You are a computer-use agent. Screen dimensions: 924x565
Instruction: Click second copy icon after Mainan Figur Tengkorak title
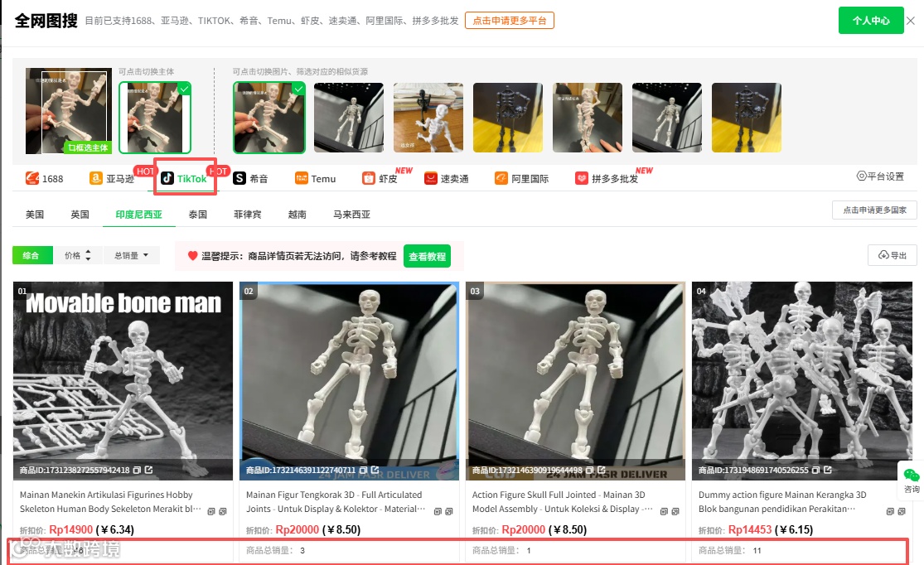[x=449, y=511]
